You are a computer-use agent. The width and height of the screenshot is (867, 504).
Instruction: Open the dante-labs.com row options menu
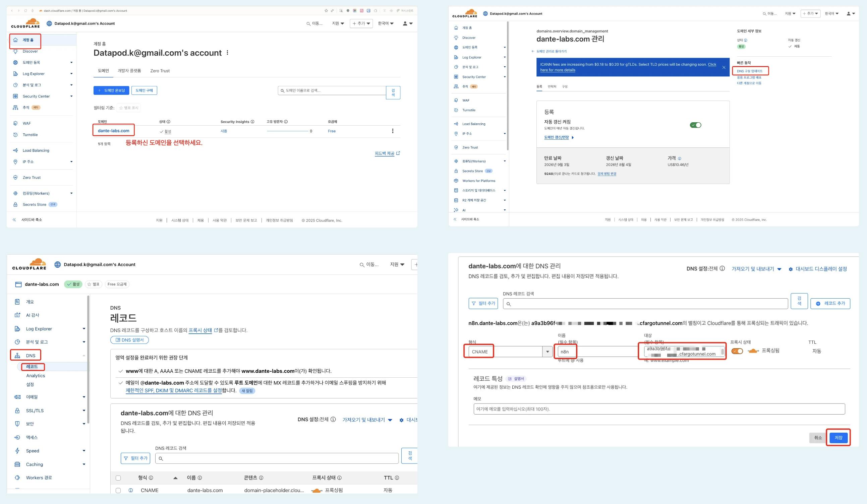[393, 131]
